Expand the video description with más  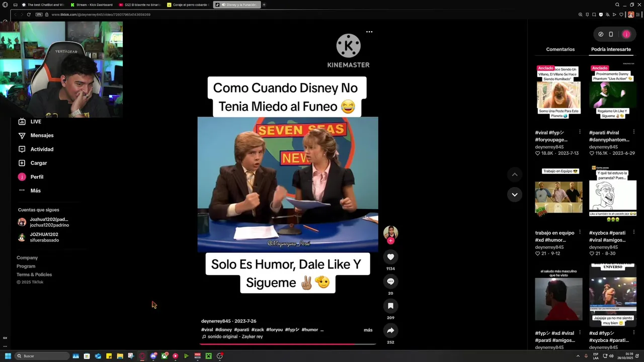pyautogui.click(x=368, y=330)
